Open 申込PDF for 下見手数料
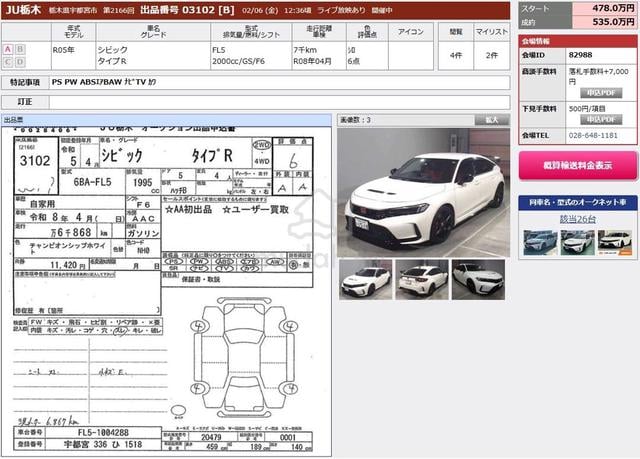The image size is (640, 459). click(x=601, y=120)
